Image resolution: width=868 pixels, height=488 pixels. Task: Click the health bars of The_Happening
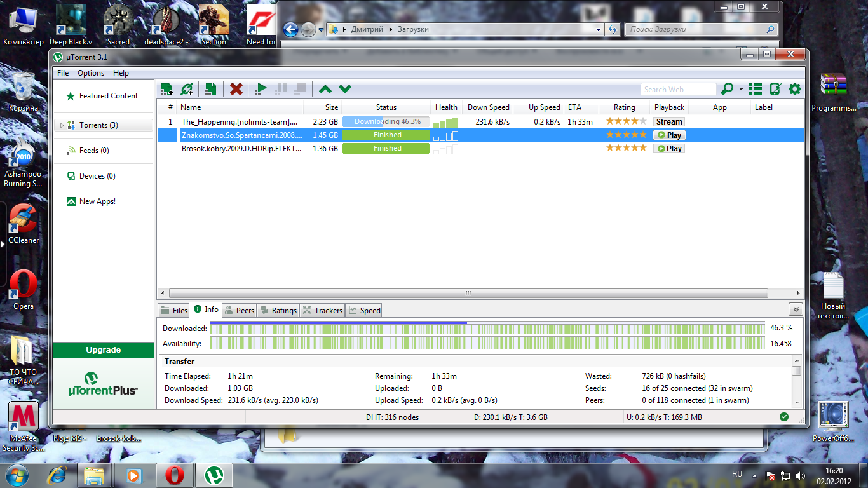445,122
